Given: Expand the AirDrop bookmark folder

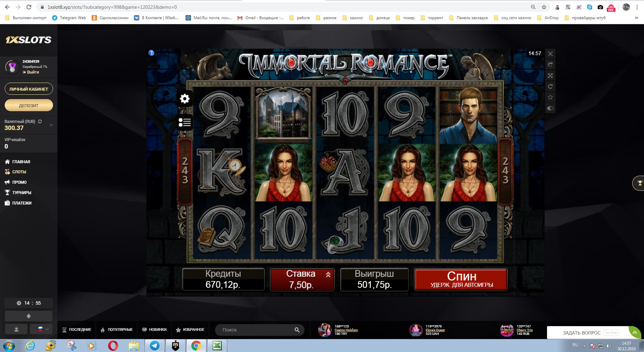Looking at the screenshot, I should coord(548,18).
